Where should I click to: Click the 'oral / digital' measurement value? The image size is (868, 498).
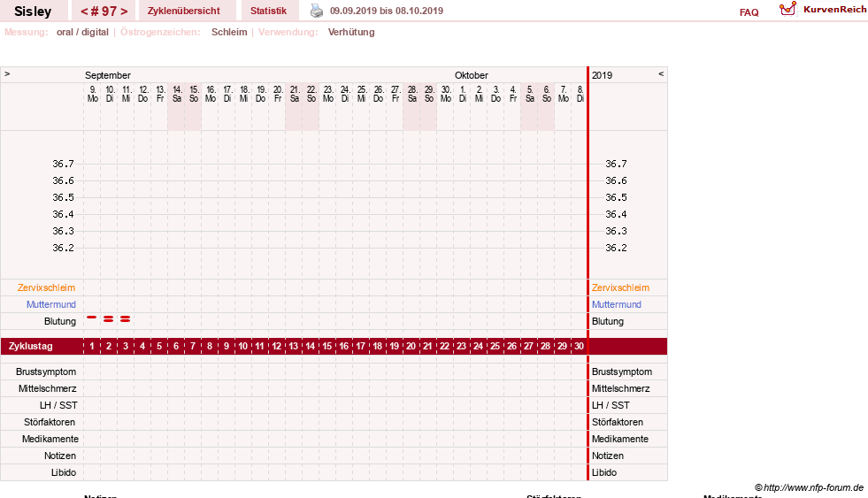[82, 32]
